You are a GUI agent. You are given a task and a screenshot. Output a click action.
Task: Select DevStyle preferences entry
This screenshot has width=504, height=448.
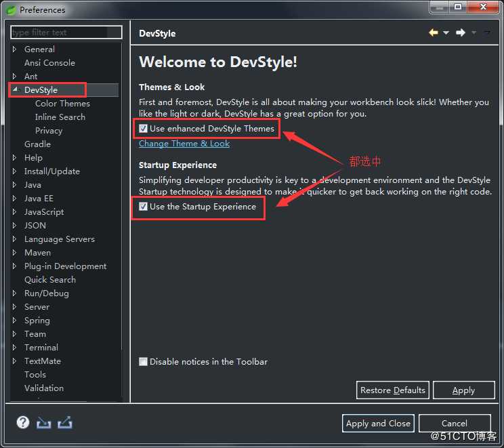(41, 89)
